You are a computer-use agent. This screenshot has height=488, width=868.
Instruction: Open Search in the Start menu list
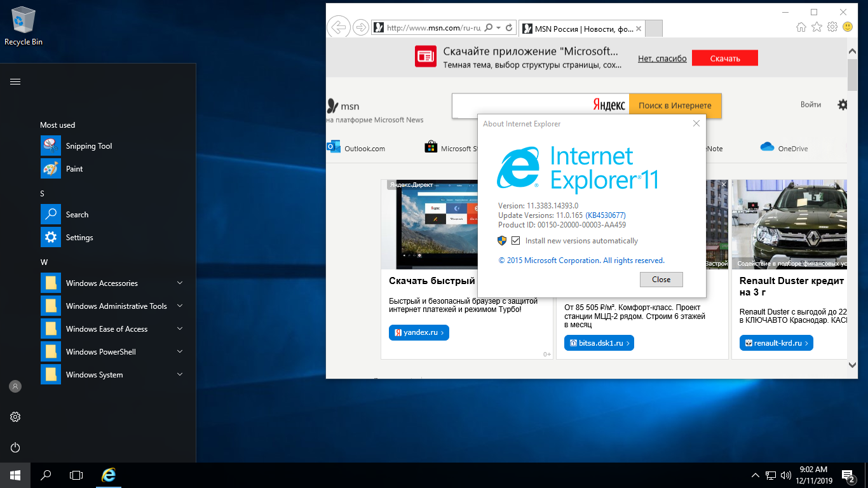coord(112,215)
